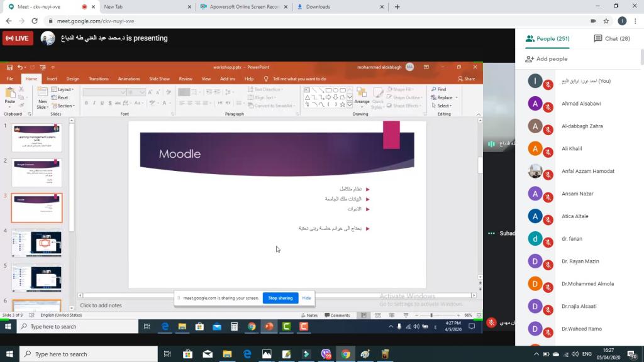Screen dimensions: 644x362
Task: Switch to the Animations ribbon tab
Action: click(129, 79)
